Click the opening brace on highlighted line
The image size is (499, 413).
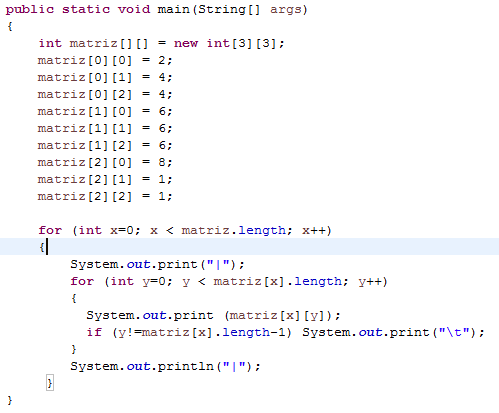[x=42, y=247]
